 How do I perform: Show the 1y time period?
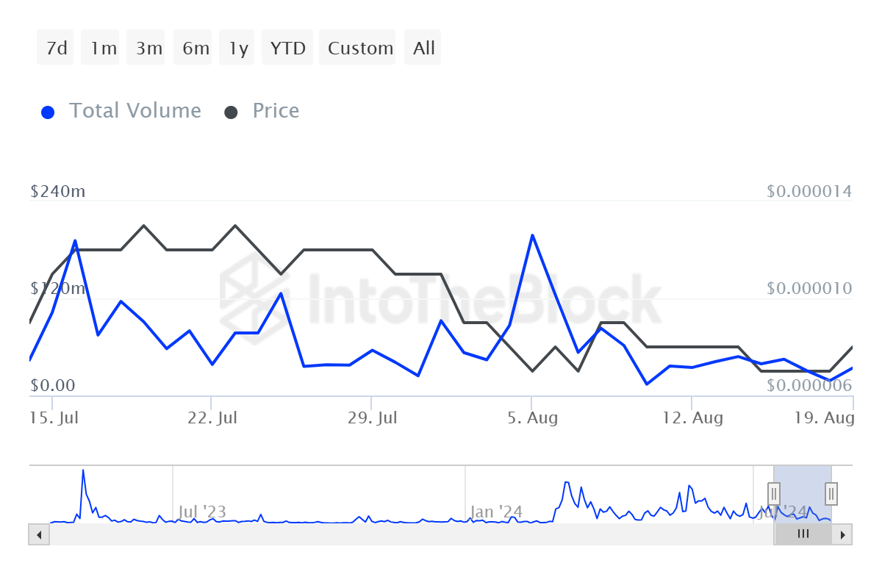pyautogui.click(x=238, y=48)
